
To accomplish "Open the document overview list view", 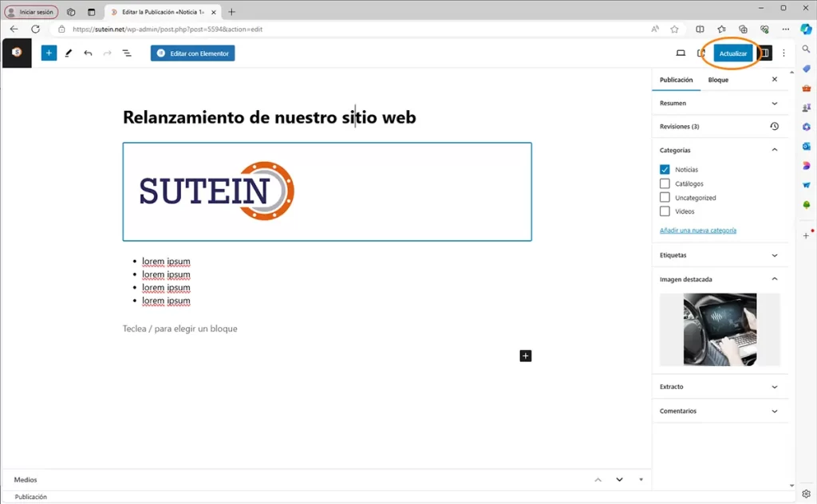I will click(x=127, y=53).
